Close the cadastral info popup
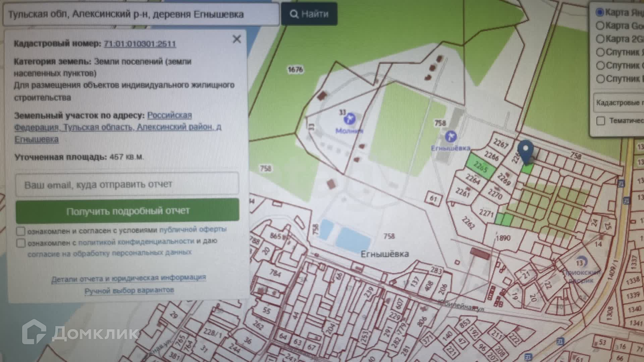 [237, 39]
